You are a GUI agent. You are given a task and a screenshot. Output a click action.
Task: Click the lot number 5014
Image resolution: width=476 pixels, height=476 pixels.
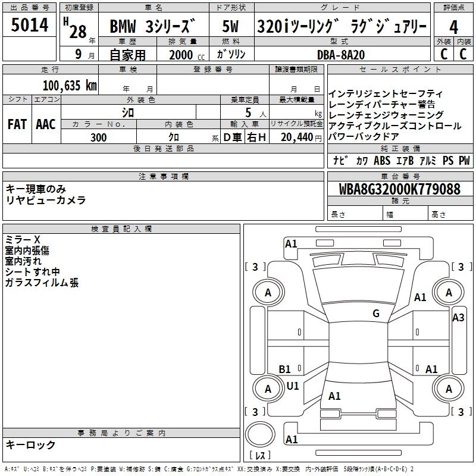[x=29, y=25]
